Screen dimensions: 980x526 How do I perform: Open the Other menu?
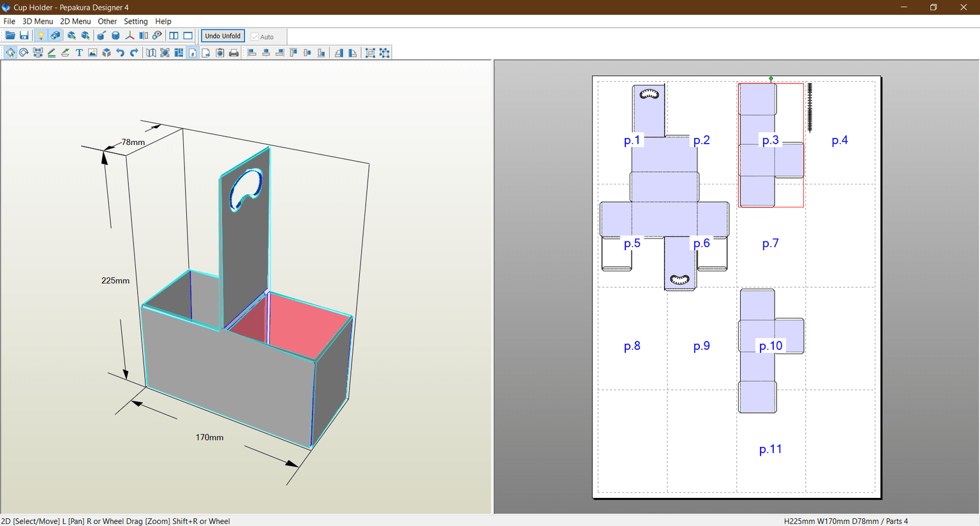(x=107, y=21)
